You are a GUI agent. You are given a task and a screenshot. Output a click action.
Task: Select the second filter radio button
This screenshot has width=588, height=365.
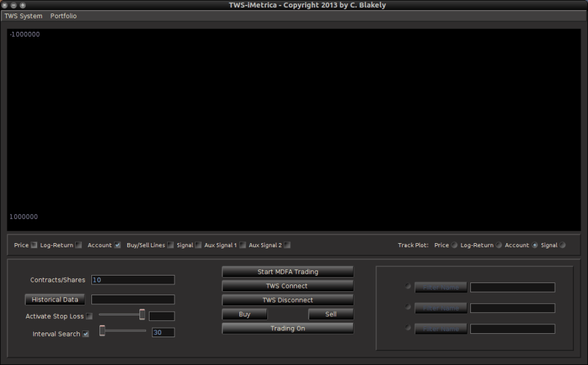pyautogui.click(x=408, y=307)
